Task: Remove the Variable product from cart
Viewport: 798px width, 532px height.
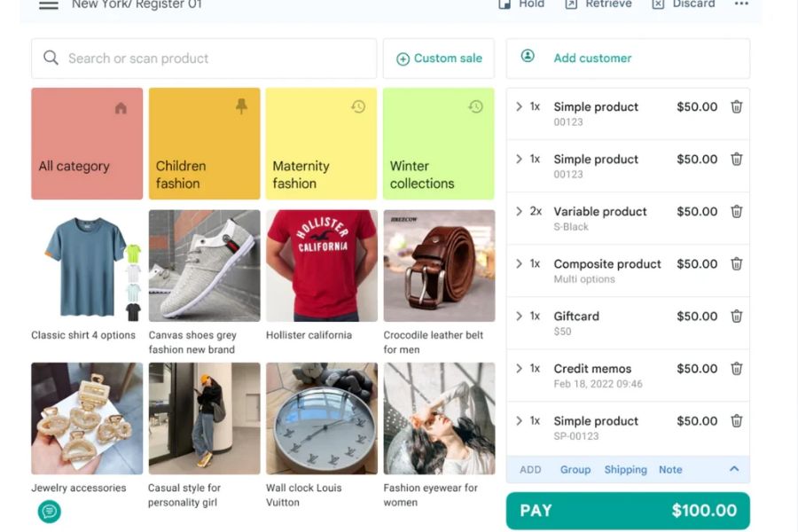Action: point(736,212)
